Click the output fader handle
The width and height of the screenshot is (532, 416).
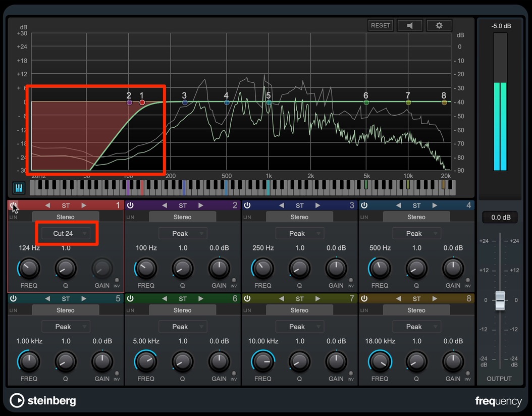click(x=500, y=300)
